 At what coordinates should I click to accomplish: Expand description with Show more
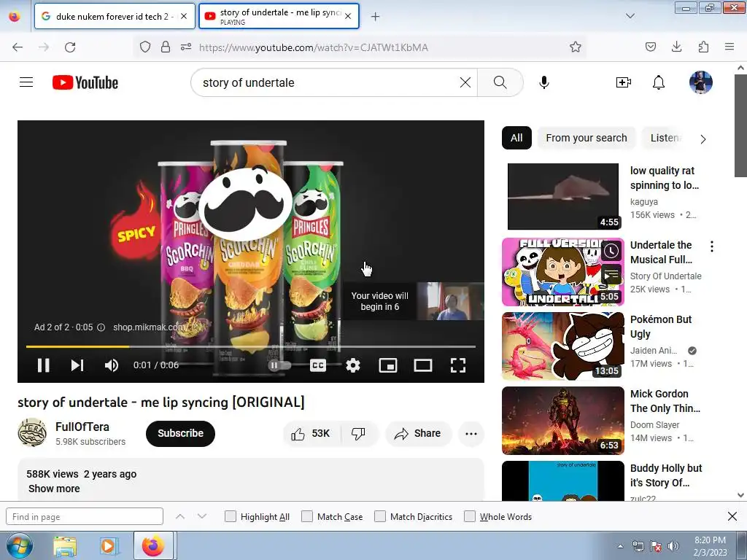54,489
